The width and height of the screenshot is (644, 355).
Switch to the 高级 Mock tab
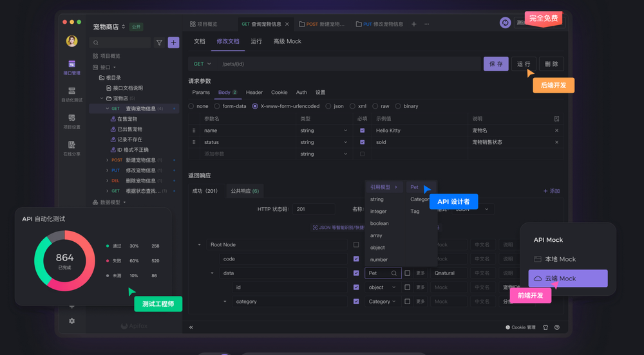pyautogui.click(x=287, y=41)
